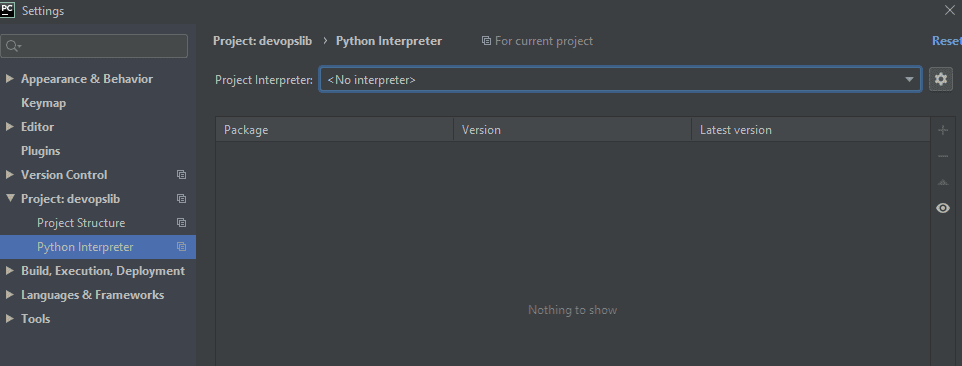This screenshot has height=366, width=962.
Task: Click copy icon beside Version Control
Action: pos(181,175)
